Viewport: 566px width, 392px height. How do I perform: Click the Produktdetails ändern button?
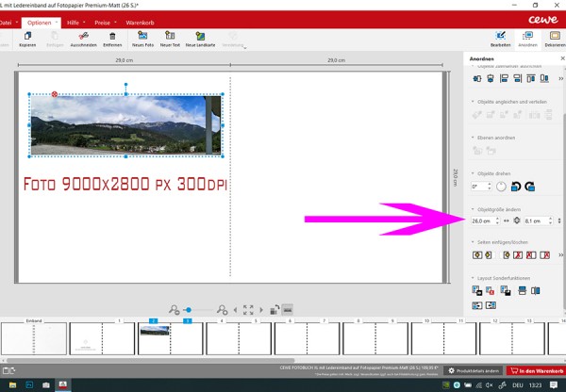point(473,371)
